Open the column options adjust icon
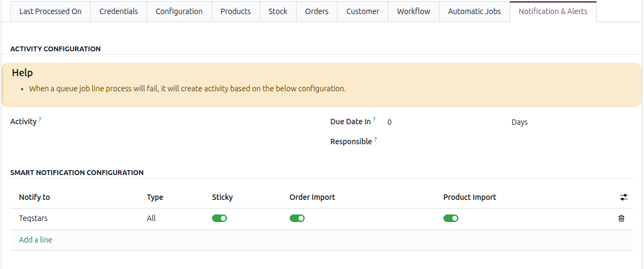The image size is (644, 269). coord(624,198)
